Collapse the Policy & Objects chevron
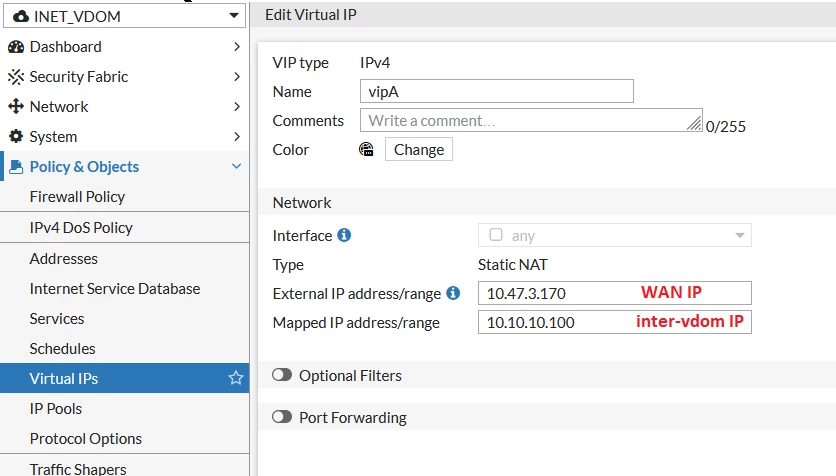Viewport: 836px width, 476px height. click(237, 166)
